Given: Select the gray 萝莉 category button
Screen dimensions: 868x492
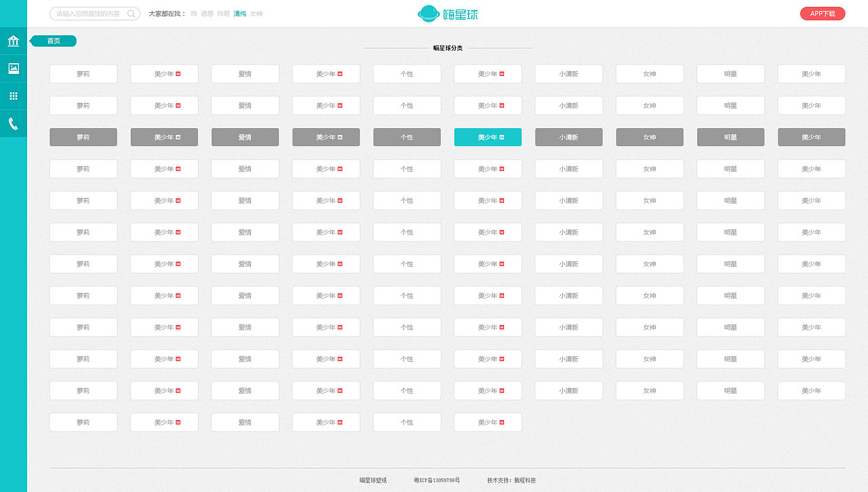Looking at the screenshot, I should tap(83, 137).
